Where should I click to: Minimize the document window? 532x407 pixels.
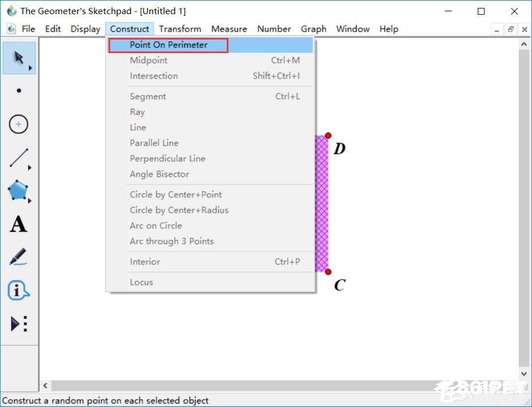click(x=497, y=29)
